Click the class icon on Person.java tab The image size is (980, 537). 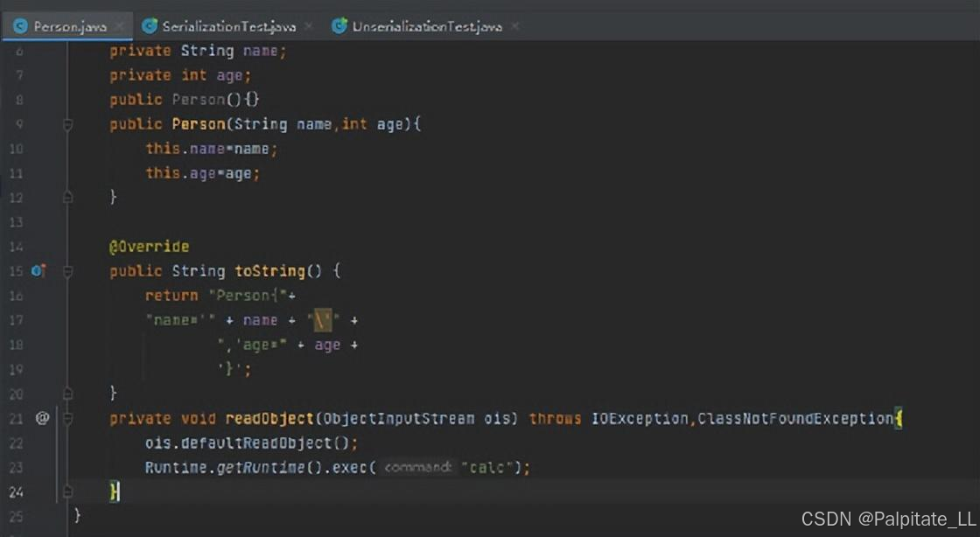click(19, 25)
